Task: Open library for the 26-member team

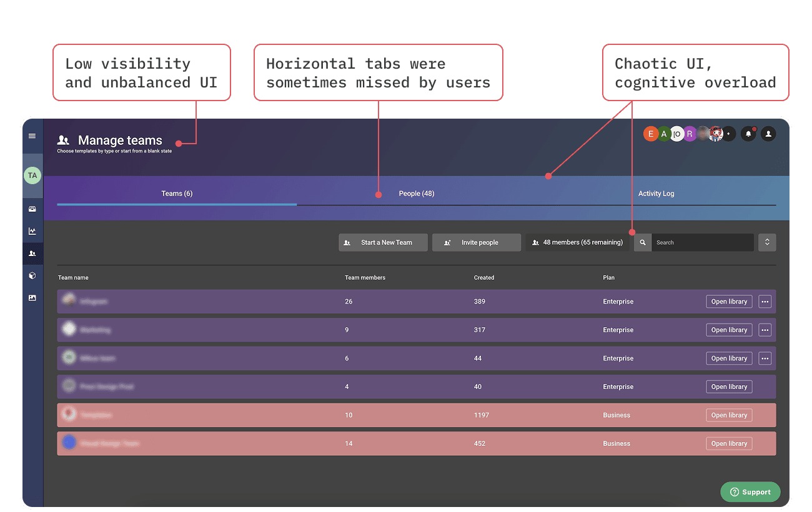Action: [x=729, y=302]
